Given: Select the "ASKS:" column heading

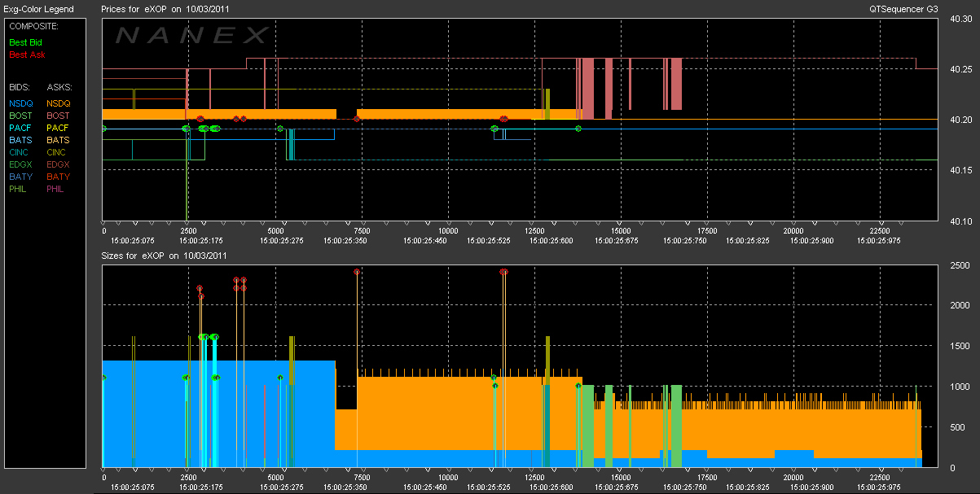Looking at the screenshot, I should point(59,86).
